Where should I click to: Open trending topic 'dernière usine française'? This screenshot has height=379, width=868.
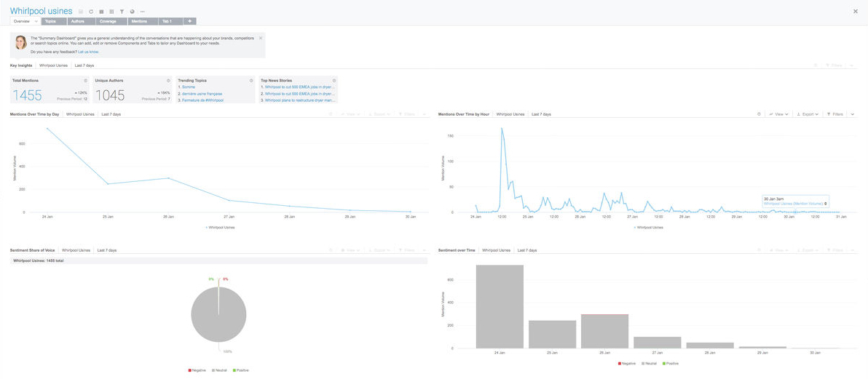202,93
